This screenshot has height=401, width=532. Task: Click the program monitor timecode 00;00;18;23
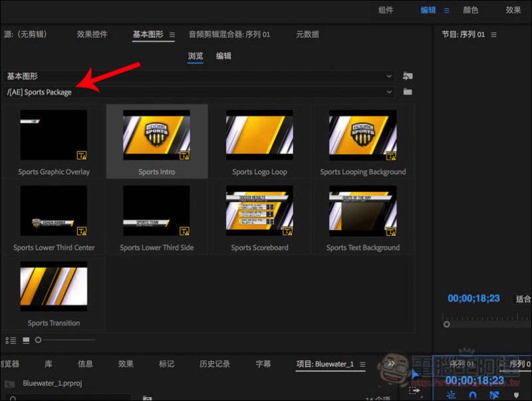click(473, 298)
